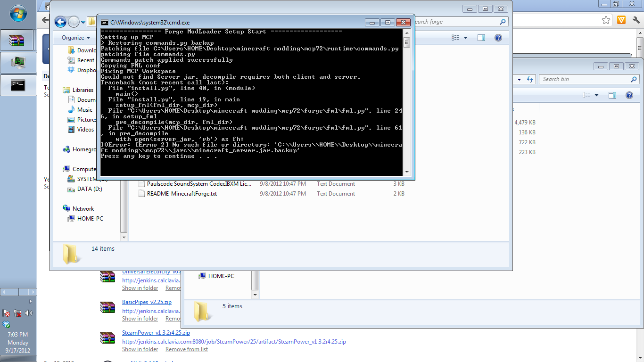Click the Dropbox icon in system tray

[x=6, y=324]
